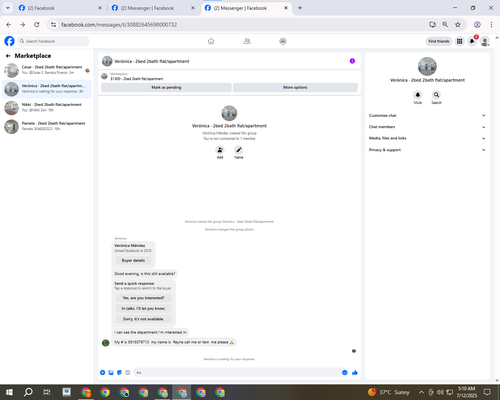
Task: Open emoji picker in message box
Action: [345, 372]
